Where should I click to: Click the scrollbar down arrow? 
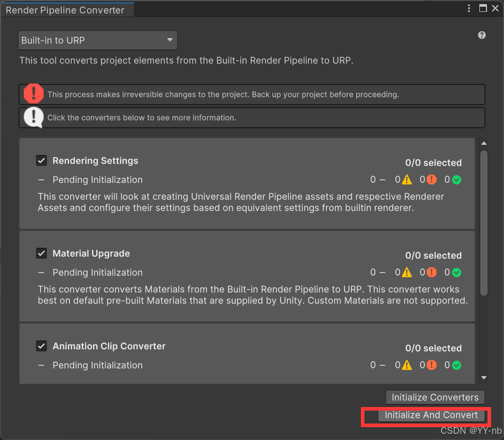click(x=484, y=378)
